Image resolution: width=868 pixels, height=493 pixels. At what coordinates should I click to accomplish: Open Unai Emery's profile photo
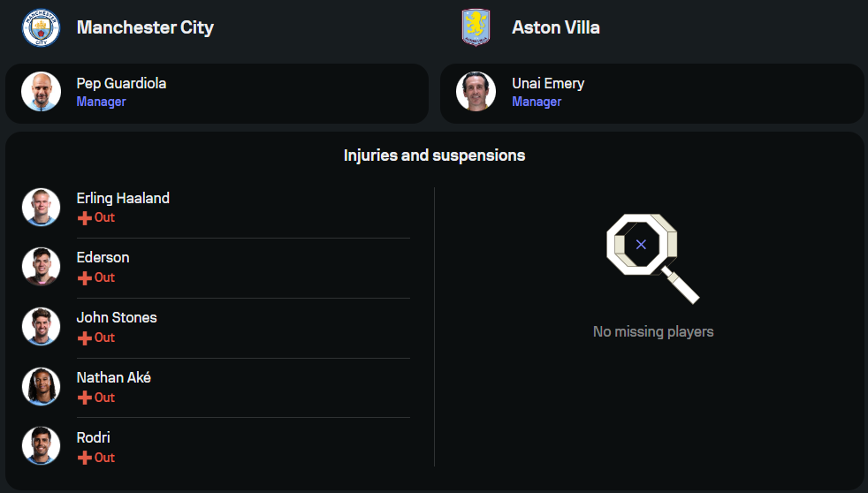point(476,91)
